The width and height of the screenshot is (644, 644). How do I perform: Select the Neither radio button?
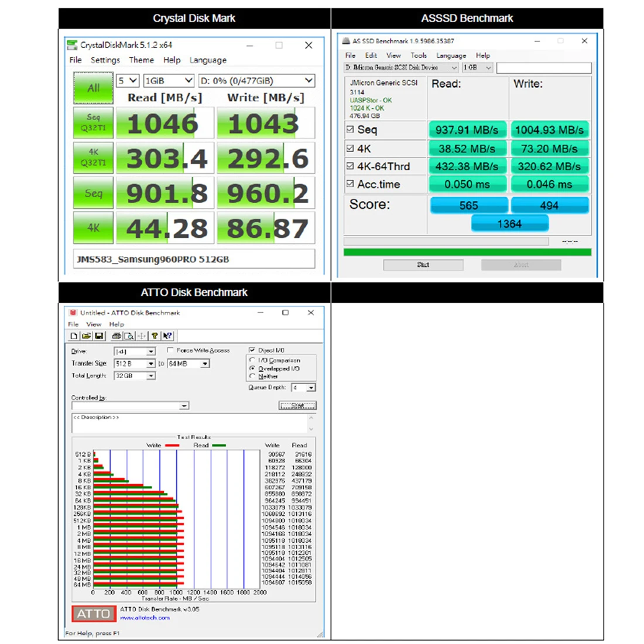click(252, 376)
